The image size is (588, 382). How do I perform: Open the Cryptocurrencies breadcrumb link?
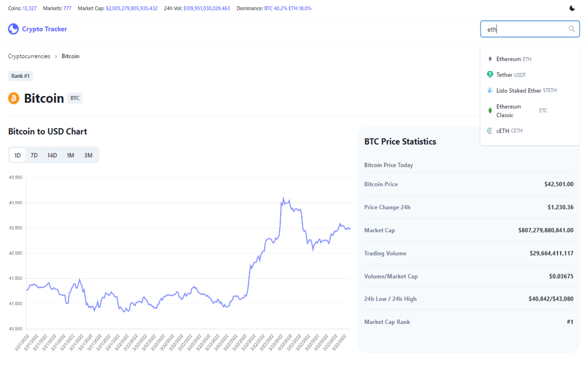click(29, 56)
